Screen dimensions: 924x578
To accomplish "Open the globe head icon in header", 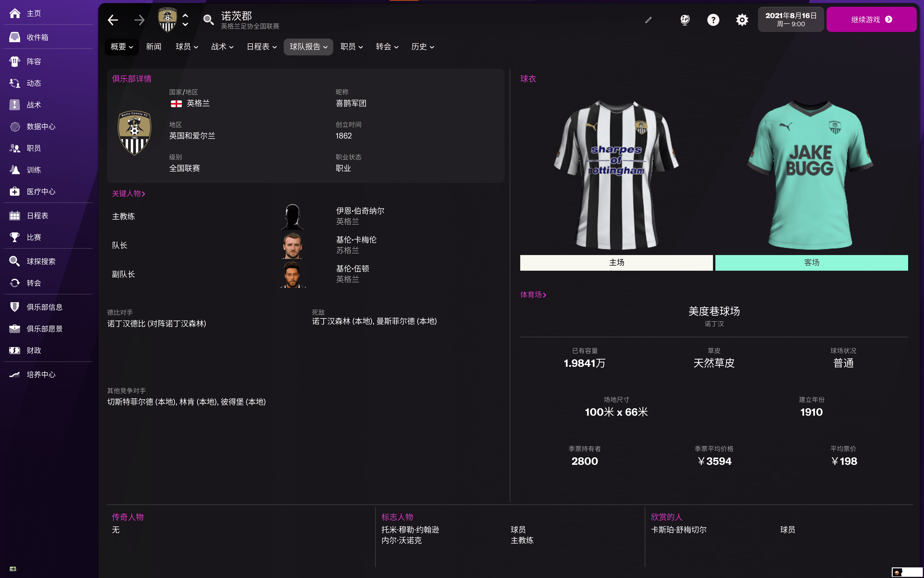I will pos(685,20).
